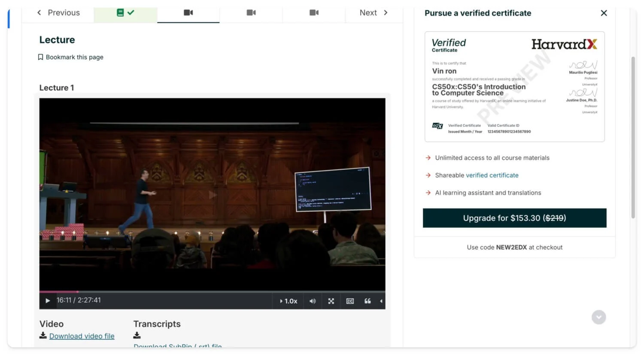Screen dimensions: 644x355
Task: Play the lecture video
Action: click(48, 301)
